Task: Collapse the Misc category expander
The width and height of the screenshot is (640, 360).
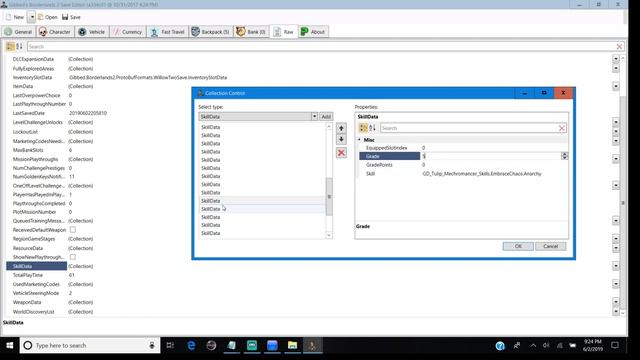Action: point(360,140)
